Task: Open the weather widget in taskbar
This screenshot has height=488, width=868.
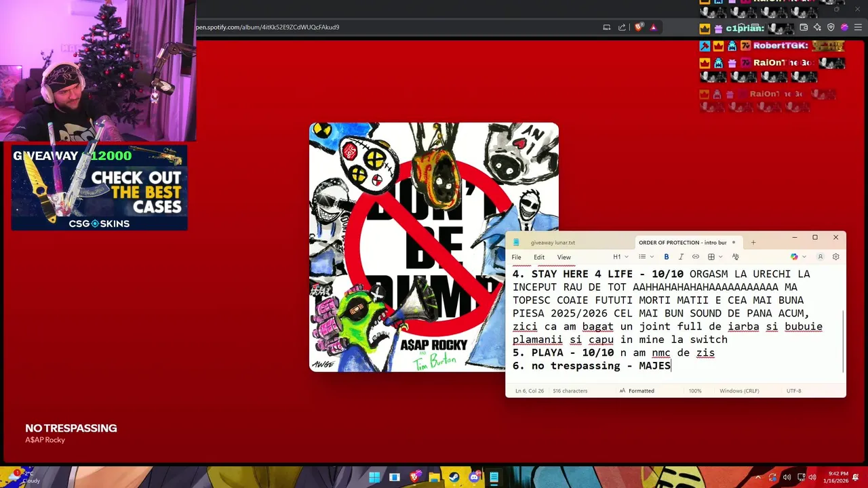Action: [24, 477]
